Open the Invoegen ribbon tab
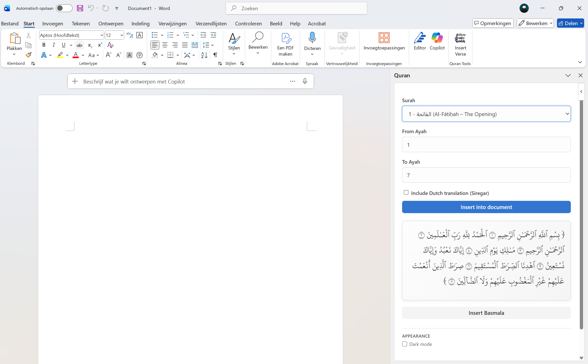 tap(53, 24)
